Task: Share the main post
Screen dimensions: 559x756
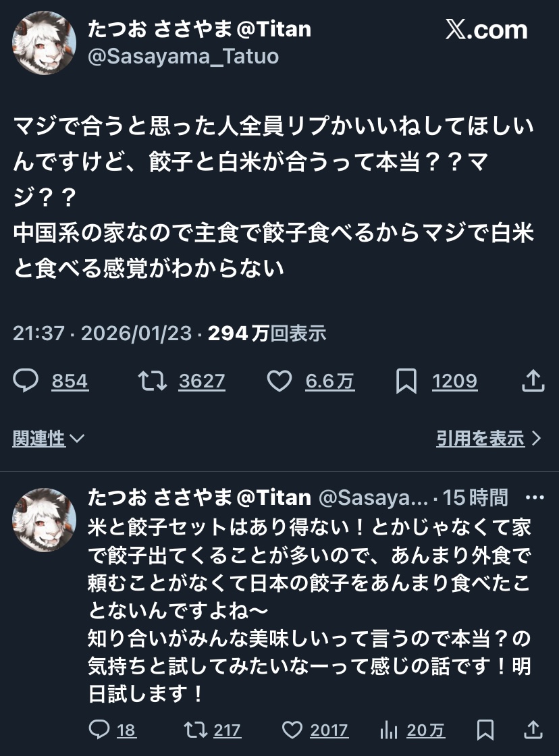Action: point(533,381)
